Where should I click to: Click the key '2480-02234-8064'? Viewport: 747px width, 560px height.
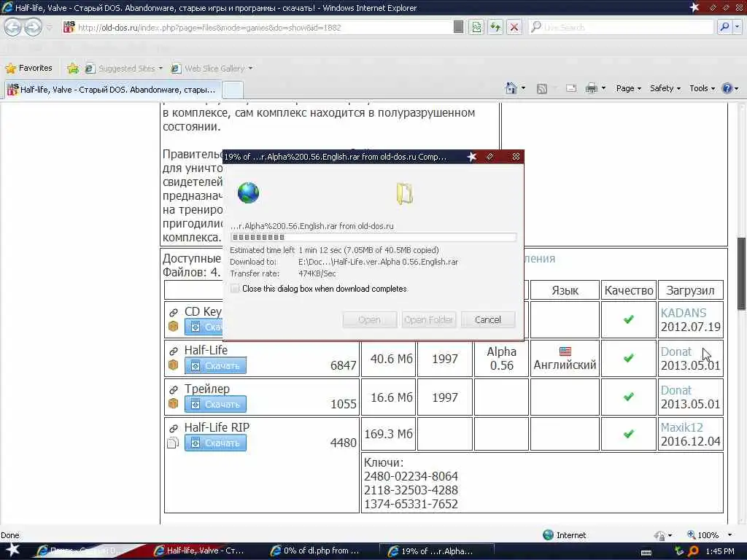(x=411, y=476)
